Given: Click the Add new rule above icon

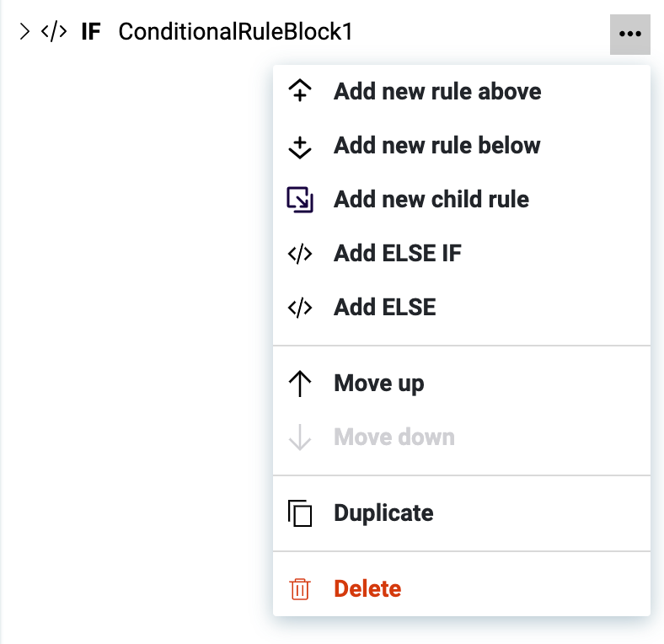Looking at the screenshot, I should [x=300, y=91].
